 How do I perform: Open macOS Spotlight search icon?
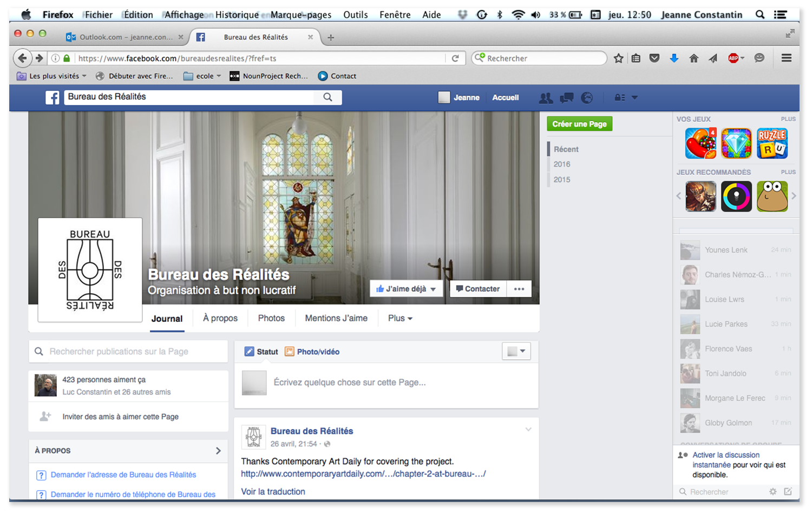[760, 15]
